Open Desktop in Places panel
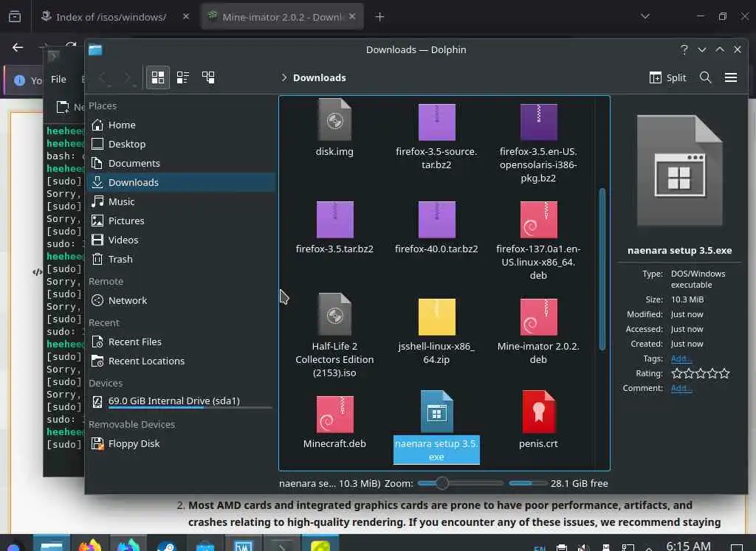Image resolution: width=756 pixels, height=551 pixels. (x=182, y=144)
